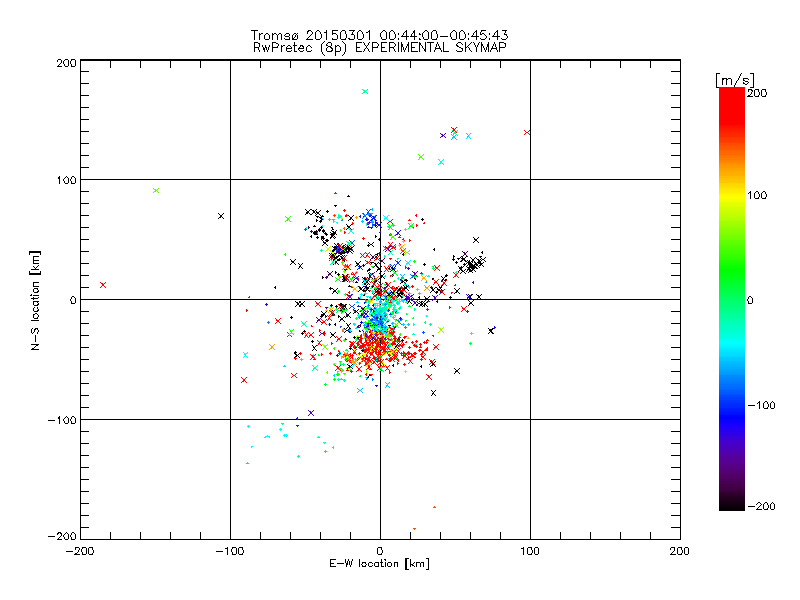Click the colorbar tick label '-100'
This screenshot has height=600, width=800.
(761, 406)
